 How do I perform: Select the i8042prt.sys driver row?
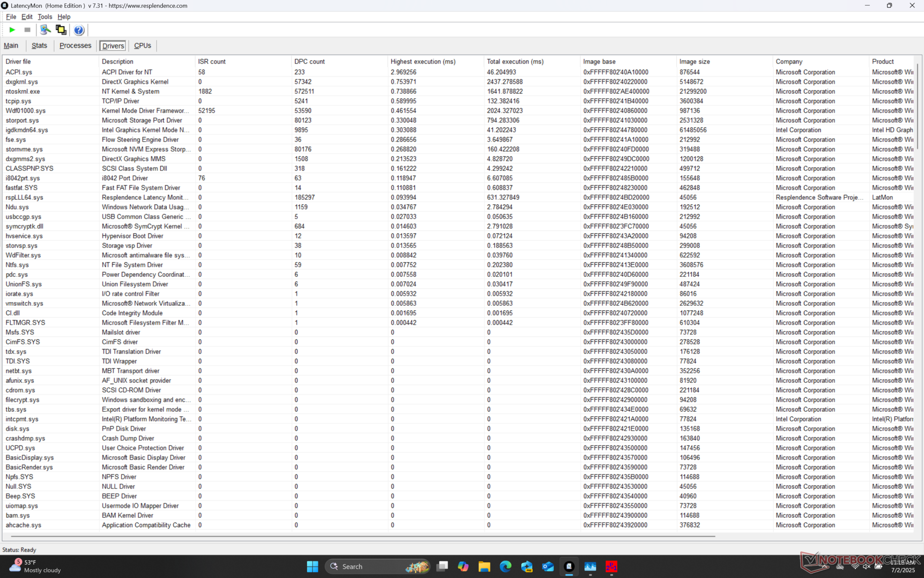pyautogui.click(x=458, y=178)
